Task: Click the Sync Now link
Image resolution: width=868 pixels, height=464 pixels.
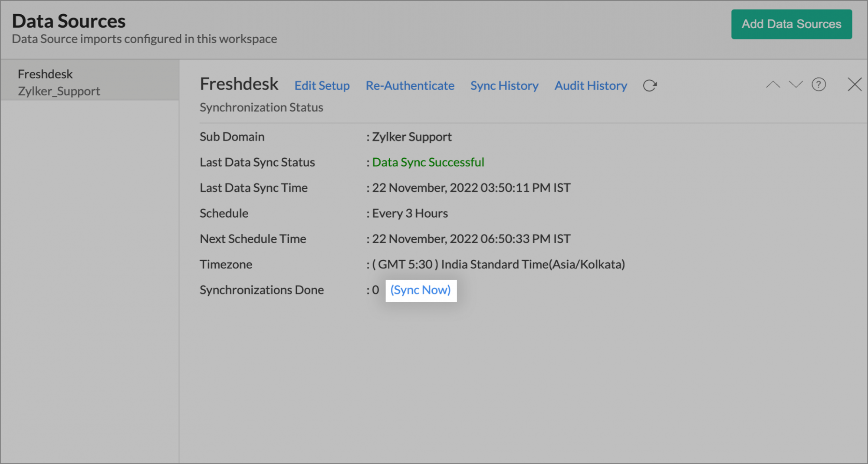Action: click(420, 290)
